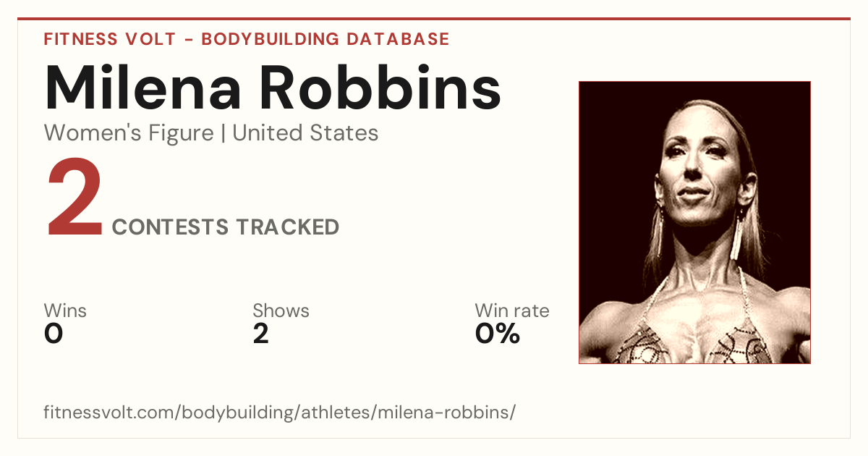This screenshot has height=456, width=868.
Task: Click the Fitness Volt Bodybuilding Database header
Action: point(247,39)
